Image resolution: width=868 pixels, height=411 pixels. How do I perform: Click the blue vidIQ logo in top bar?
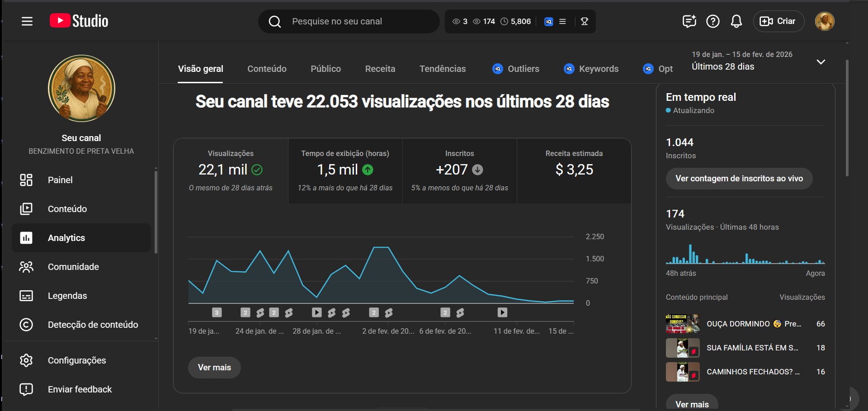coord(548,21)
